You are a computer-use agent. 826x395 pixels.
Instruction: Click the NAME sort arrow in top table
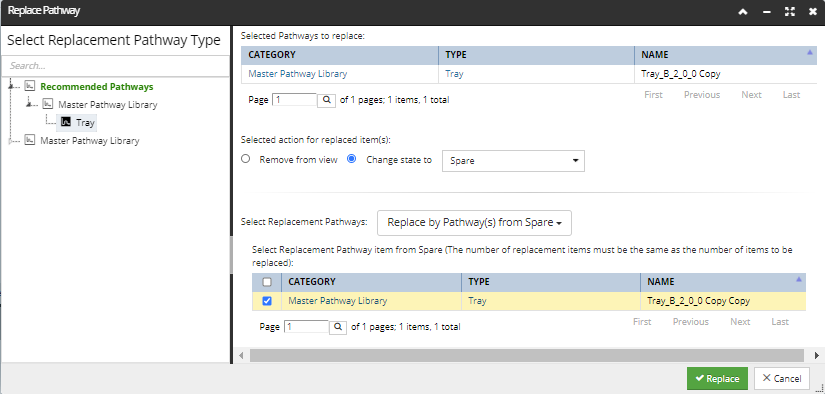pyautogui.click(x=809, y=52)
